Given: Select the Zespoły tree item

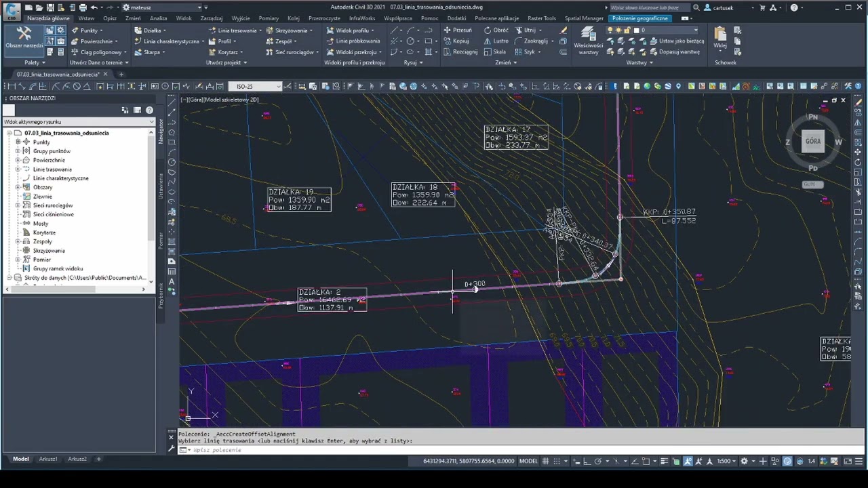Looking at the screenshot, I should (42, 241).
